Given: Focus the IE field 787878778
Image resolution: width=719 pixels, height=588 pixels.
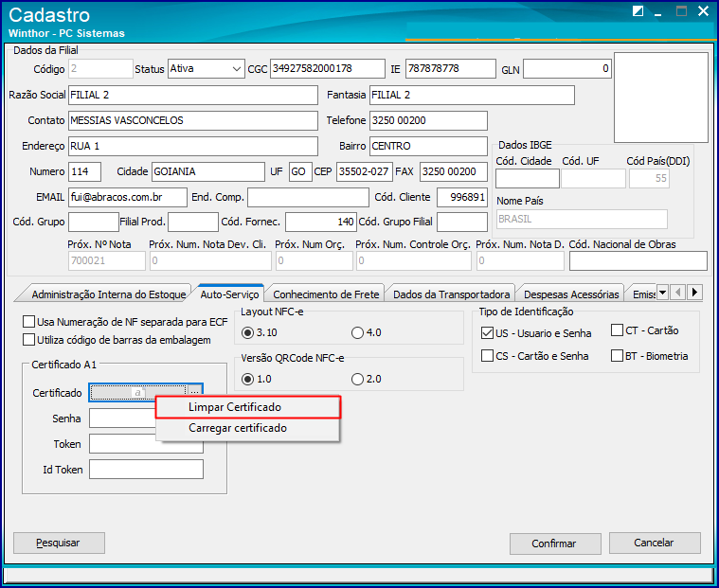Looking at the screenshot, I should click(x=451, y=69).
